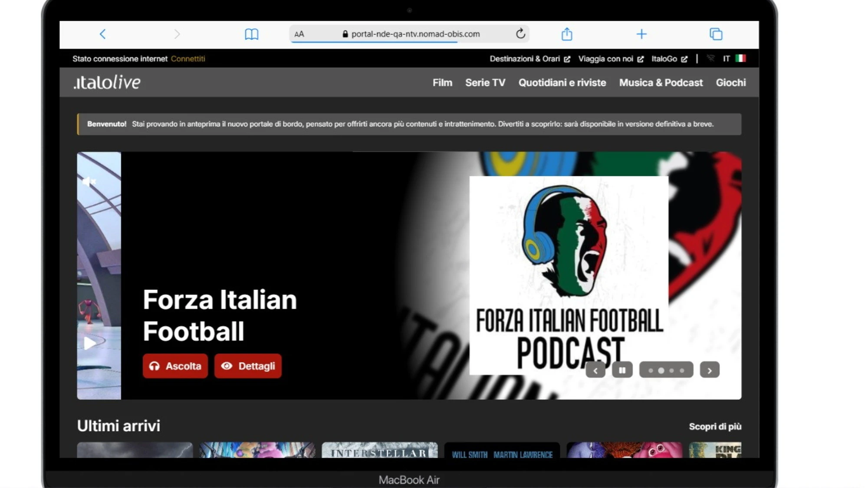This screenshot has height=488, width=868.
Task: Add a new tab with the plus icon
Action: point(641,34)
